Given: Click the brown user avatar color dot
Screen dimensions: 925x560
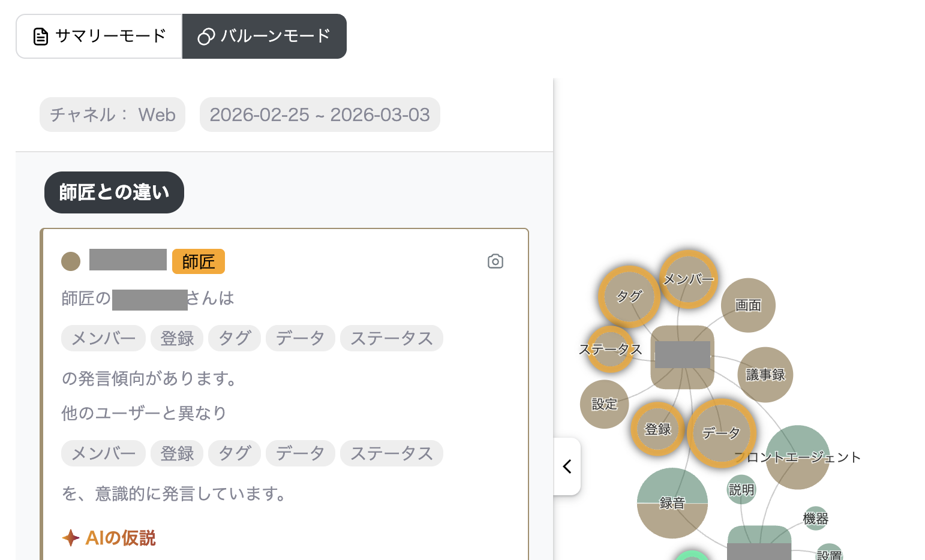Looking at the screenshot, I should [71, 261].
